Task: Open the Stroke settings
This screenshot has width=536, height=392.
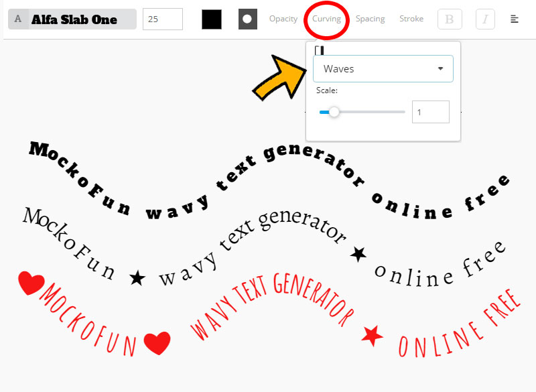Action: click(411, 19)
